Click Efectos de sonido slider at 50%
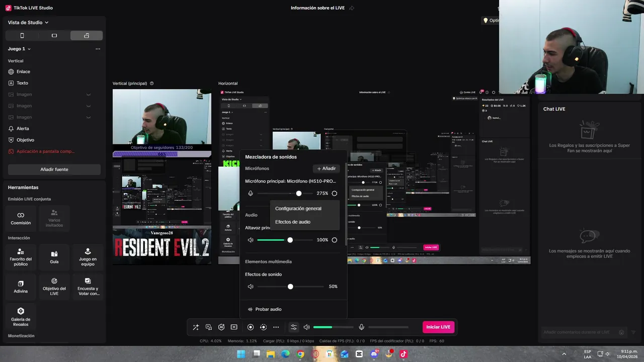 tap(291, 287)
